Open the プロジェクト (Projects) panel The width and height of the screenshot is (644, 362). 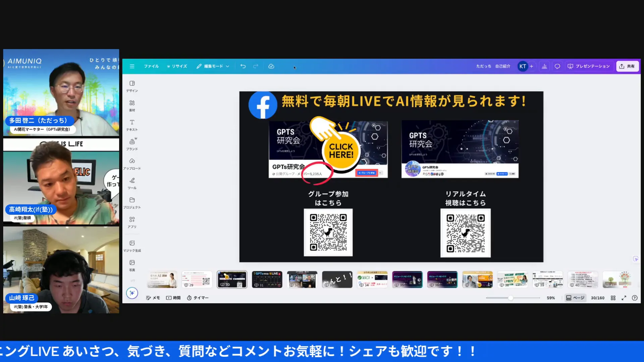tap(132, 203)
